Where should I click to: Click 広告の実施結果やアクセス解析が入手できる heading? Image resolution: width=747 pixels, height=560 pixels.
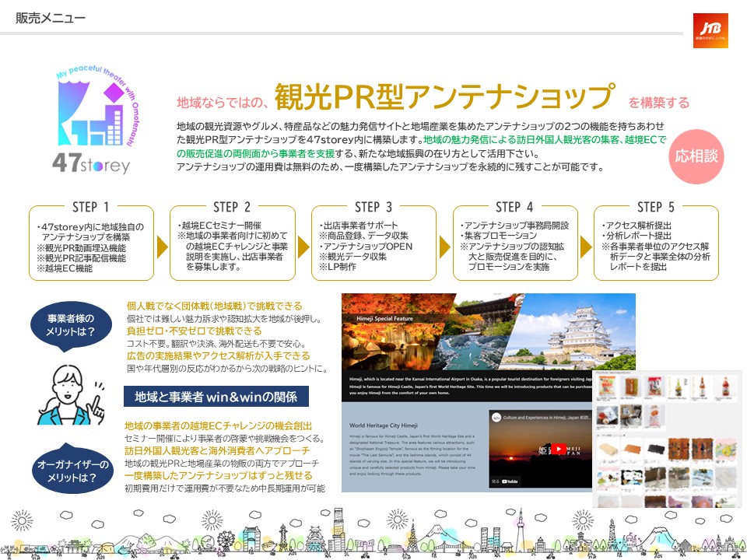pos(218,355)
